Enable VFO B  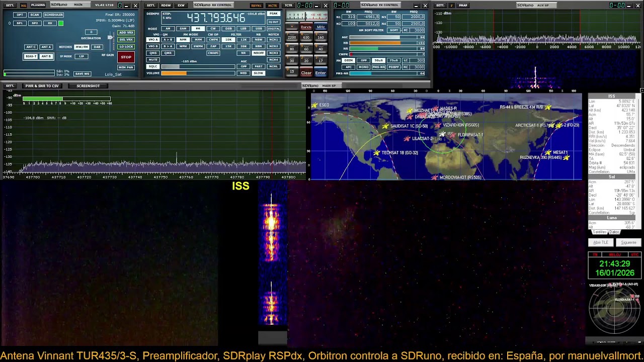coord(152,46)
